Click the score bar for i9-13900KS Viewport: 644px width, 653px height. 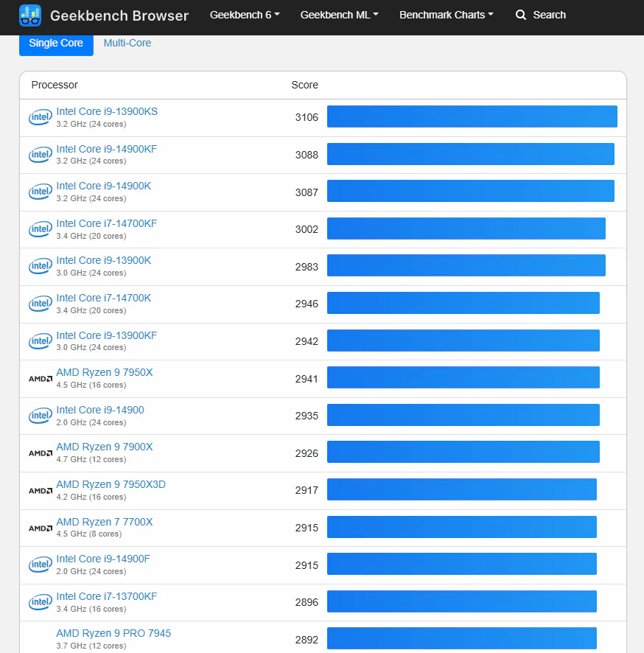pyautogui.click(x=472, y=116)
